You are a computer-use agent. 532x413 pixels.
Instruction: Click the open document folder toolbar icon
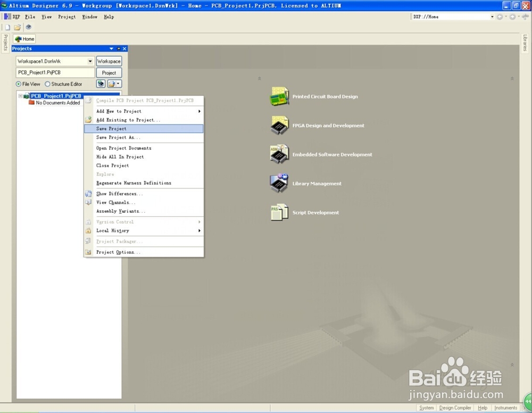point(18,27)
